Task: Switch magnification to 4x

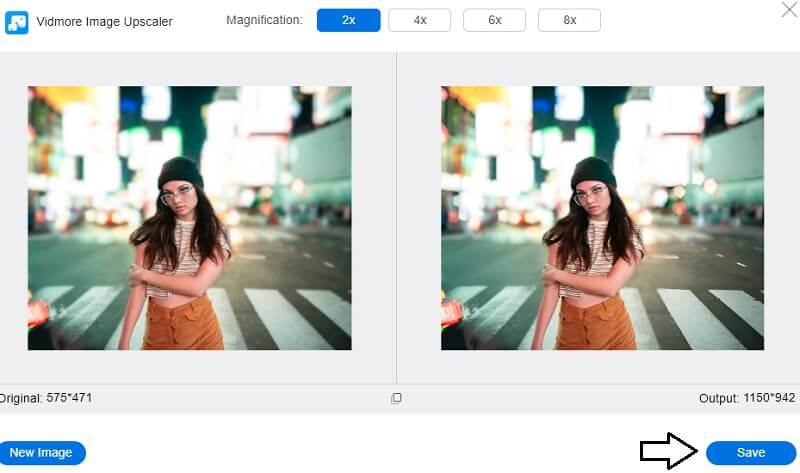Action: (x=419, y=20)
